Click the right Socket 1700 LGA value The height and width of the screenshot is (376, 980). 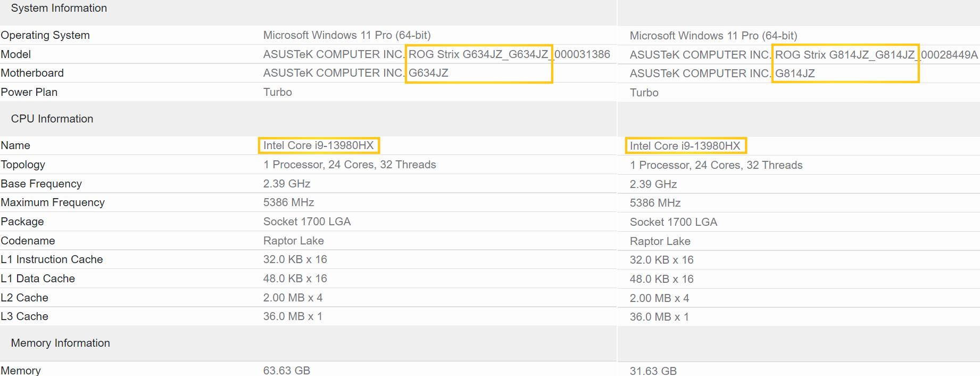coord(673,222)
